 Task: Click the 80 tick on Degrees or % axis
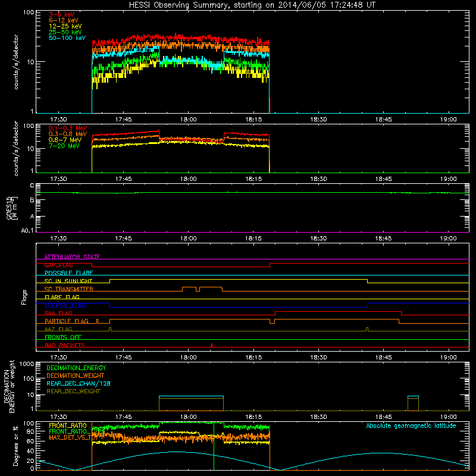30,431
